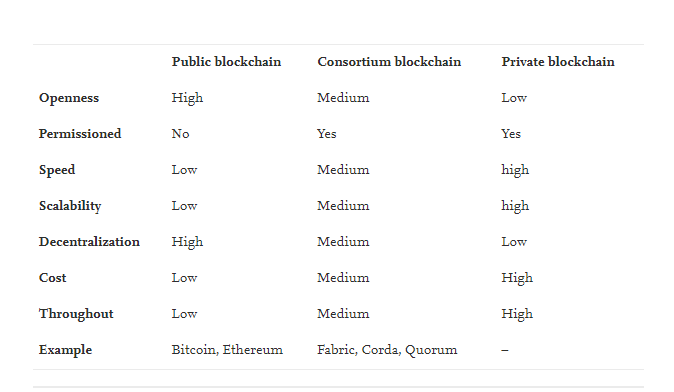Click Yes in Consortium Permissioned cell

[327, 134]
